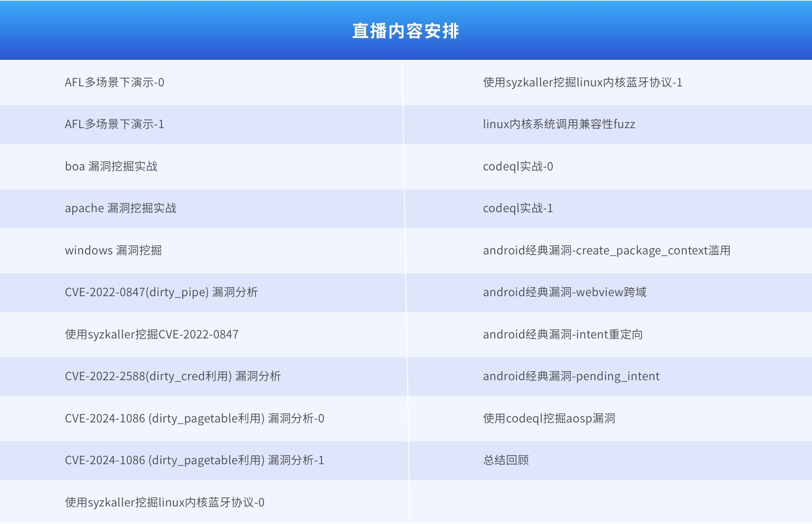Open linux内核系统调用兼容性fuzz item

click(x=559, y=124)
